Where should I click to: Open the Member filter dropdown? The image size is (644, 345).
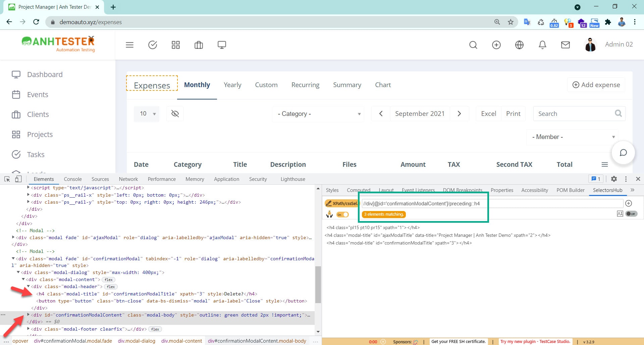pyautogui.click(x=573, y=137)
